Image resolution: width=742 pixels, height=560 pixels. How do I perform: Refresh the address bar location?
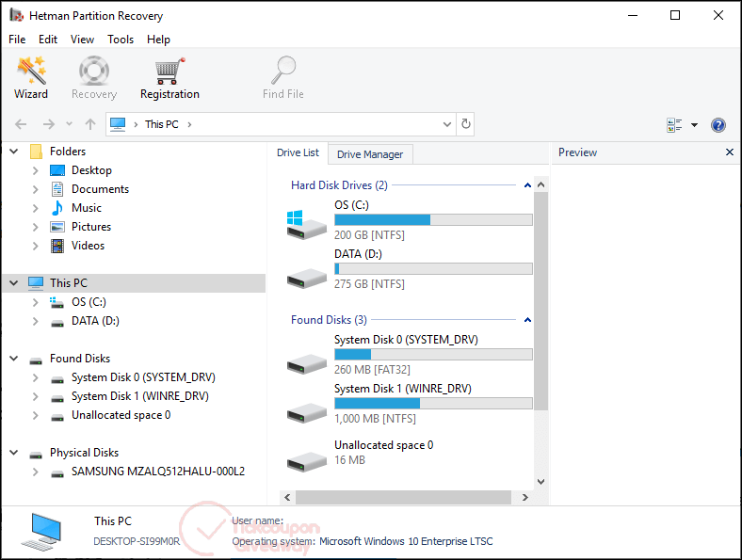pos(466,124)
